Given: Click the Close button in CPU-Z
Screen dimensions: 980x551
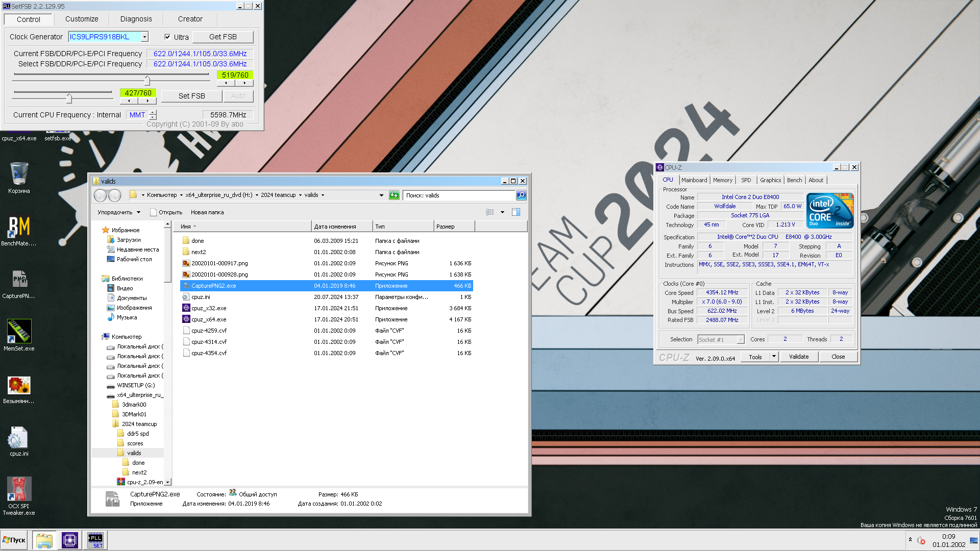Looking at the screenshot, I should point(838,357).
